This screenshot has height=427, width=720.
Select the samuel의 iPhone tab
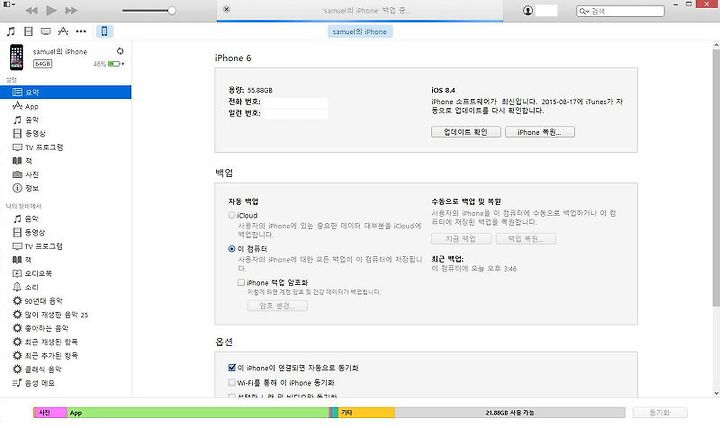coord(360,32)
